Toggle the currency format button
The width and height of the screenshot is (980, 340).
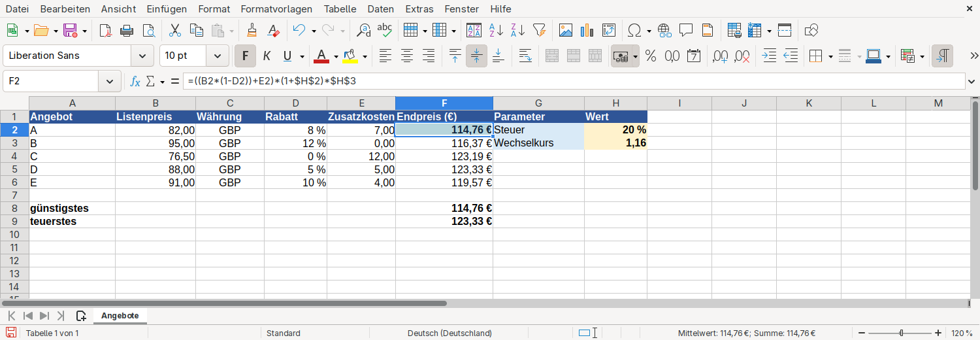pos(621,56)
